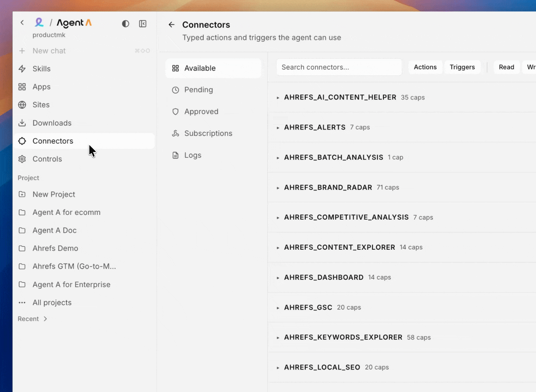Click the Controls gear icon
Screen dimensions: 536x392
pos(22,159)
